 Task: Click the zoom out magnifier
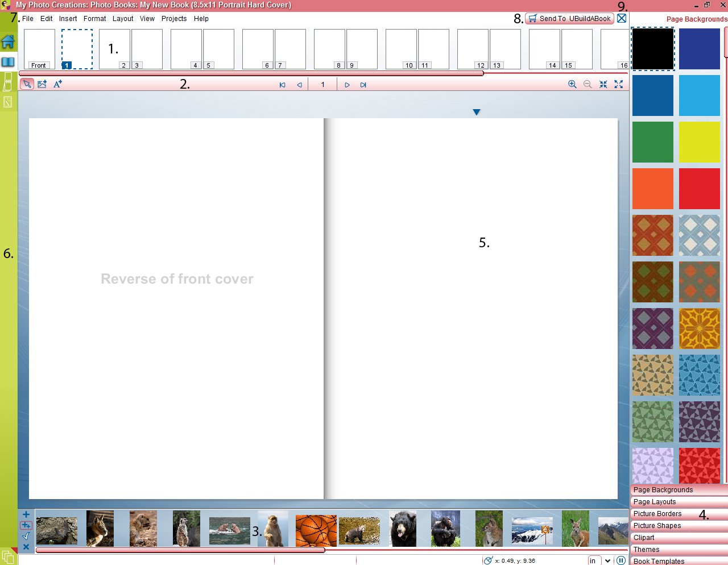[588, 84]
